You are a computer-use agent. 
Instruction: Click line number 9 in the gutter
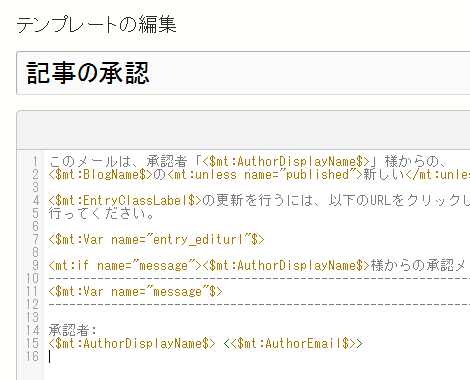(35, 266)
